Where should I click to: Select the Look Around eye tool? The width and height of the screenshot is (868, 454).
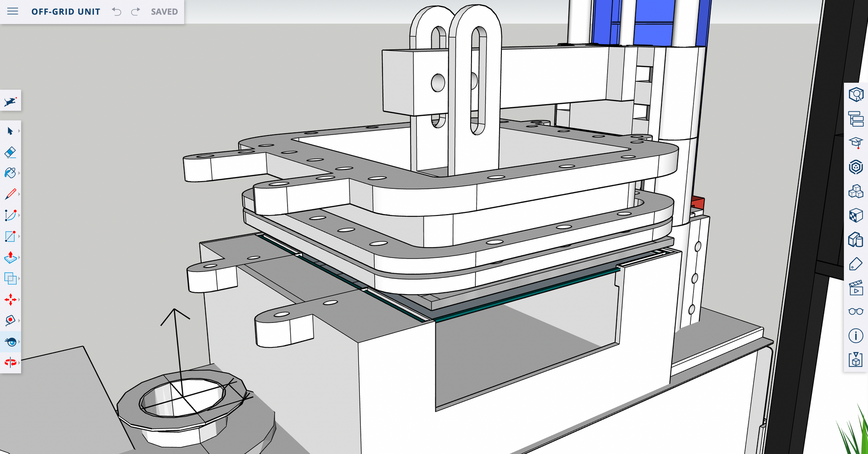tap(11, 342)
